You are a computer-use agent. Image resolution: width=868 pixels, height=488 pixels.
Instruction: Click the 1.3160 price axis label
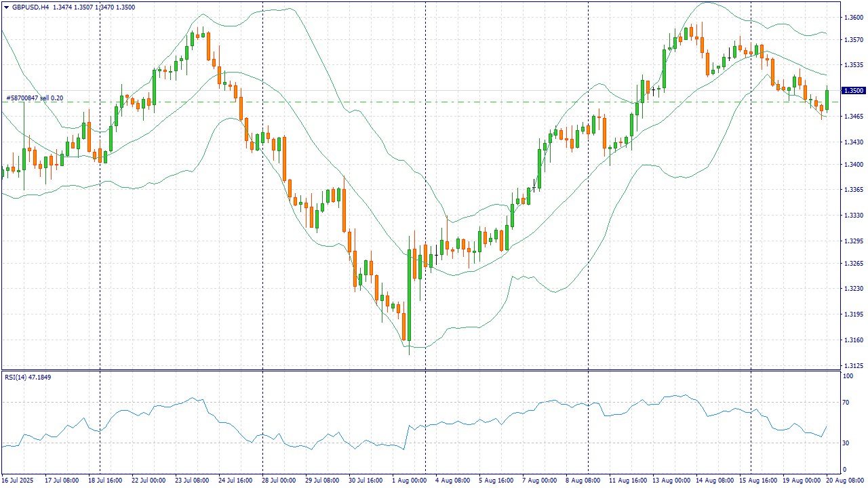(x=854, y=340)
